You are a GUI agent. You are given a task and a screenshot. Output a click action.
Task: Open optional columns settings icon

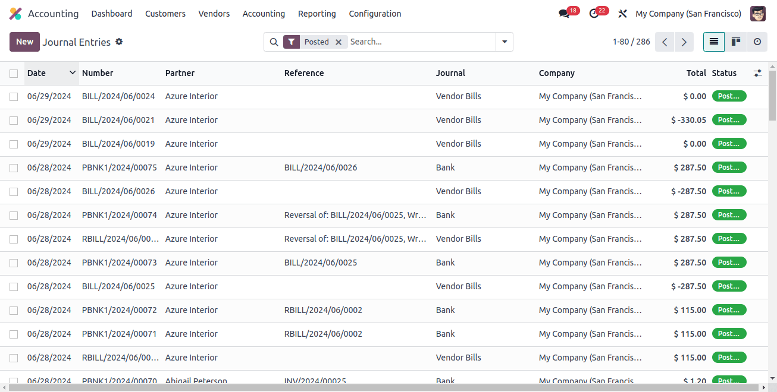pyautogui.click(x=758, y=73)
